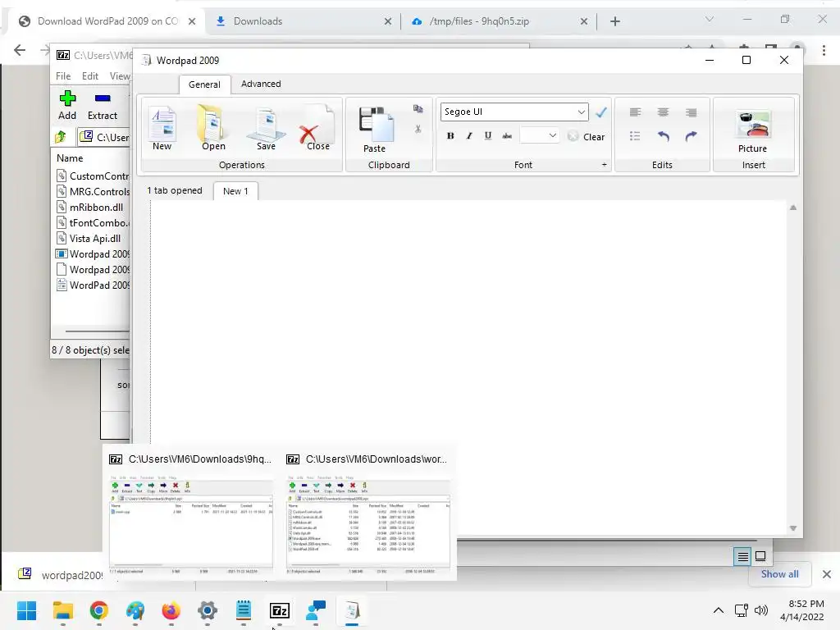This screenshot has width=840, height=630.
Task: Undo the last edit
Action: pos(663,136)
